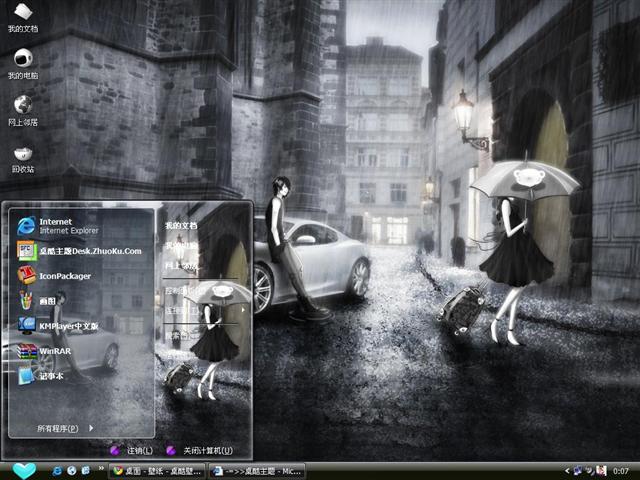Click 注销(L) log off button
The height and width of the screenshot is (480, 640).
tap(132, 450)
